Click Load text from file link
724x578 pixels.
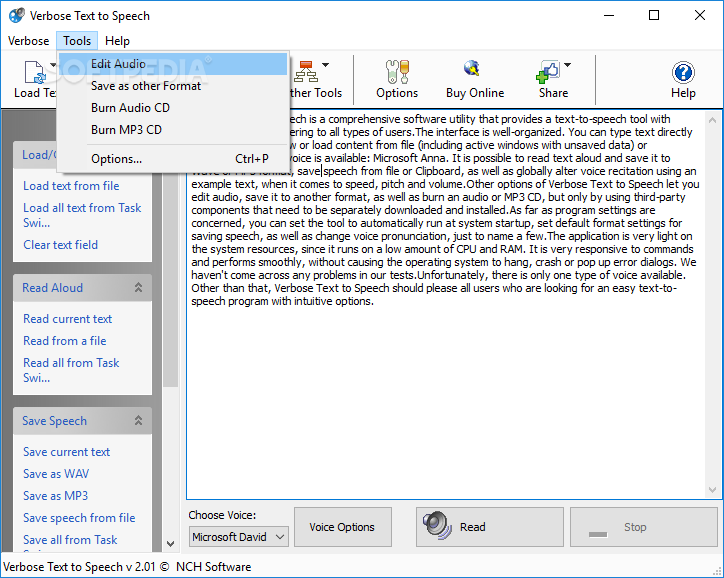[x=71, y=186]
